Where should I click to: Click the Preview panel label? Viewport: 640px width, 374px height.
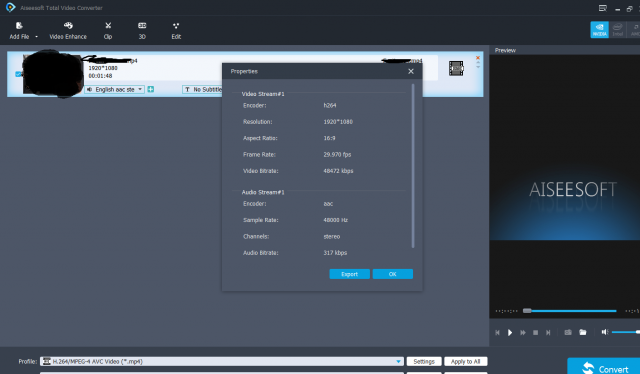tap(505, 50)
